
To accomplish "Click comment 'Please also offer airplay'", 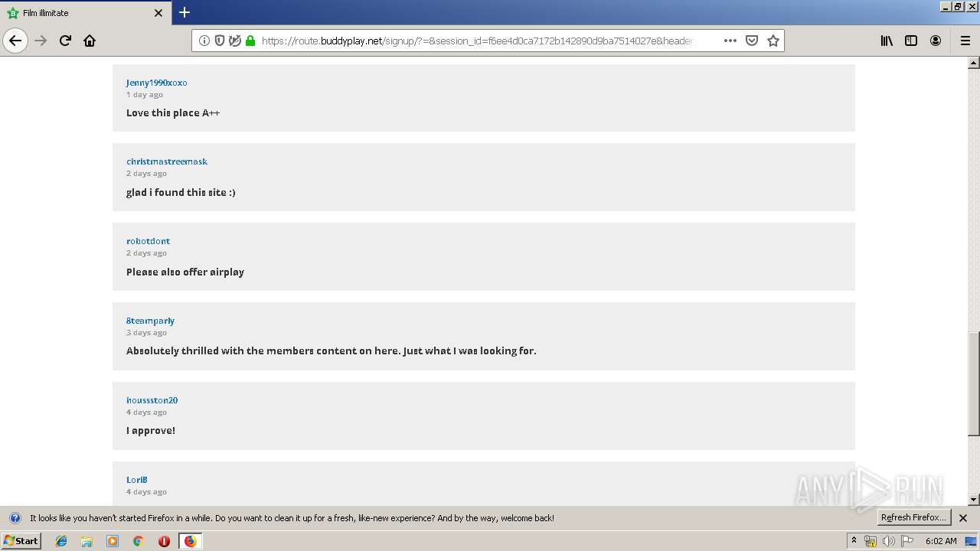I will (x=185, y=272).
